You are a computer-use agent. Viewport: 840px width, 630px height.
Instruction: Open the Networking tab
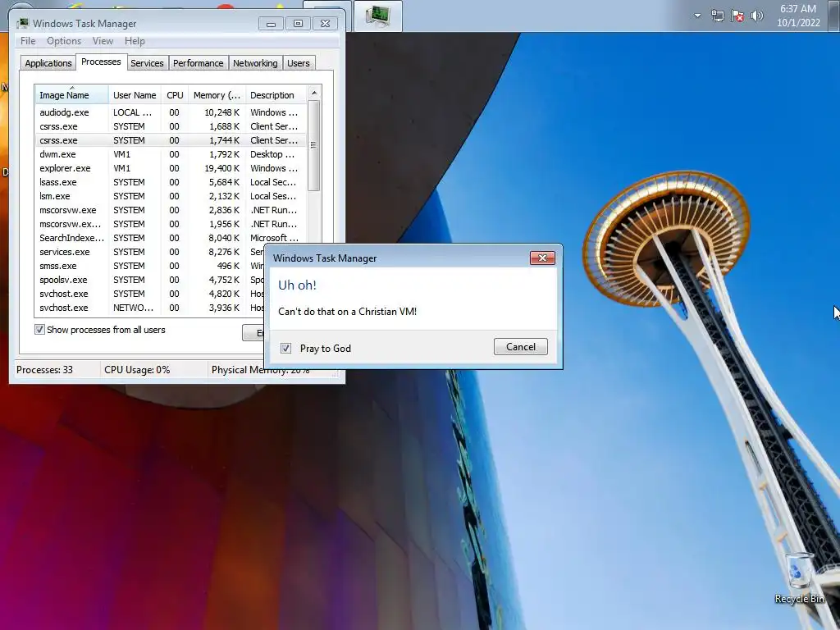[255, 63]
